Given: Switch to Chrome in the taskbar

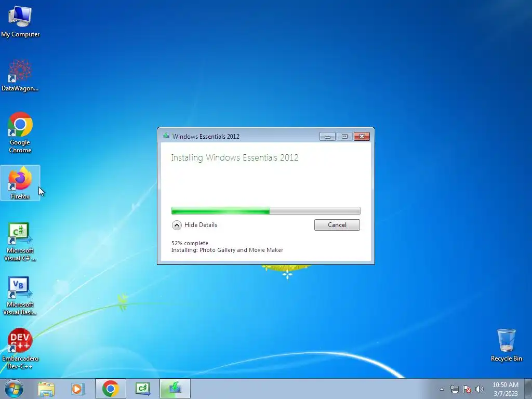Looking at the screenshot, I should point(111,389).
